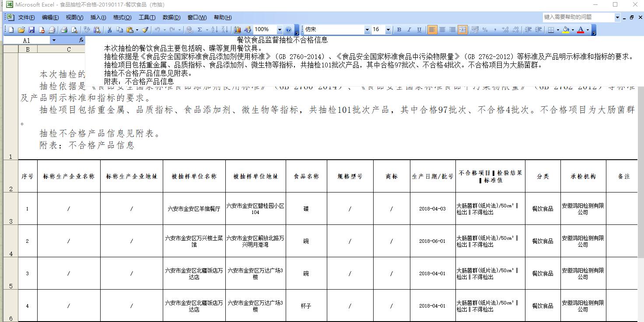Apply Percent Style formatting
The height and width of the screenshot is (322, 644).
click(485, 30)
